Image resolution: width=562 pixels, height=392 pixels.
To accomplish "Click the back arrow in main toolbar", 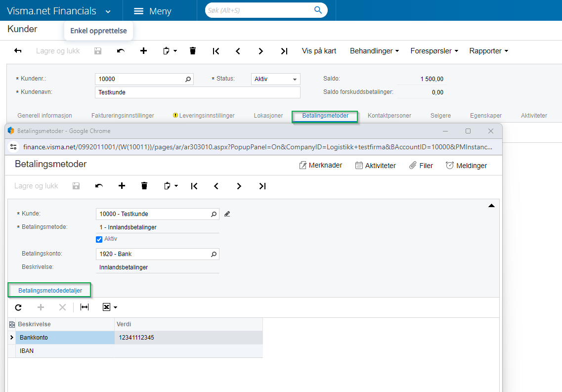I will point(18,51).
